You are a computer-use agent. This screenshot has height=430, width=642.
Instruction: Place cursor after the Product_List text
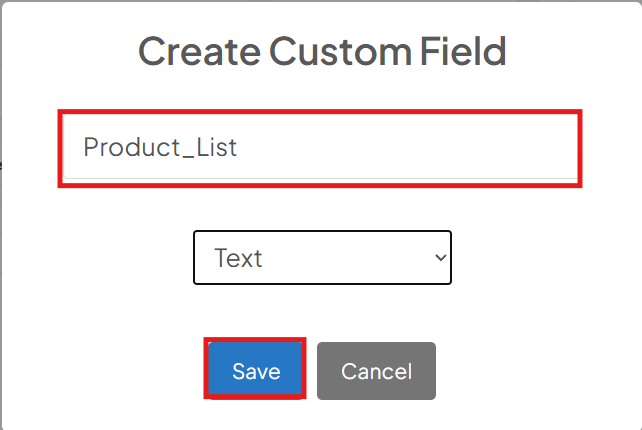(238, 147)
